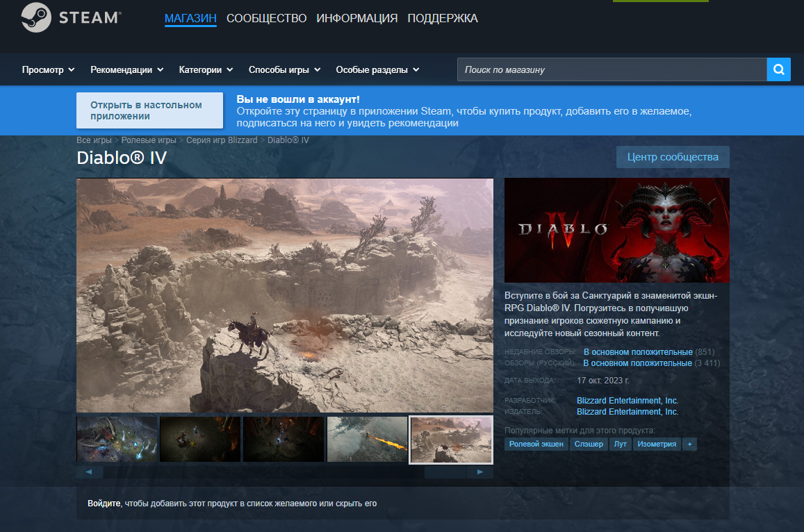Select the highlighted desert cliff thumbnail
The height and width of the screenshot is (532, 804).
tap(451, 440)
